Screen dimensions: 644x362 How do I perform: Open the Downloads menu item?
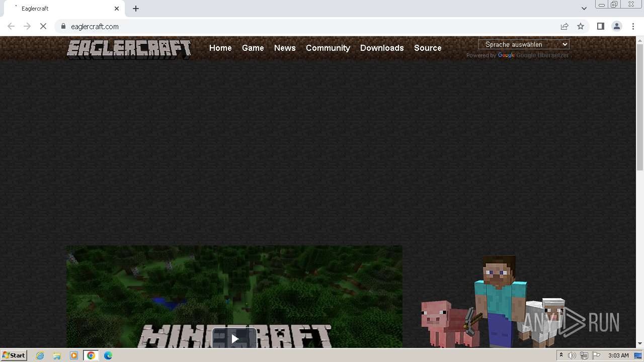point(382,48)
